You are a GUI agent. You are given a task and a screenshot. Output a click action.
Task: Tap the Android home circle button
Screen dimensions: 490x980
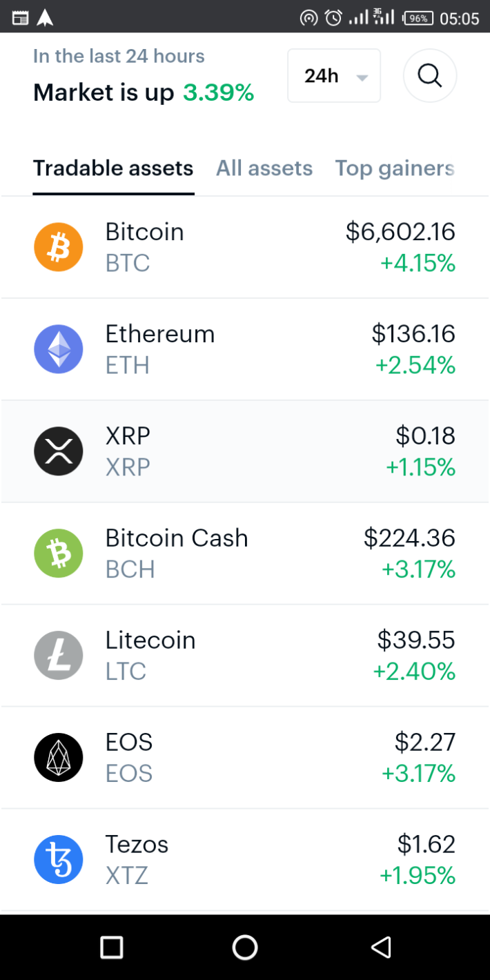[245, 947]
